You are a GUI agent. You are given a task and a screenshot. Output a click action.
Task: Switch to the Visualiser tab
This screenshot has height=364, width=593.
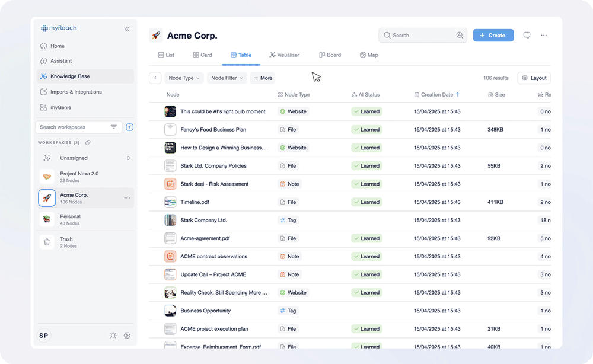coord(284,55)
